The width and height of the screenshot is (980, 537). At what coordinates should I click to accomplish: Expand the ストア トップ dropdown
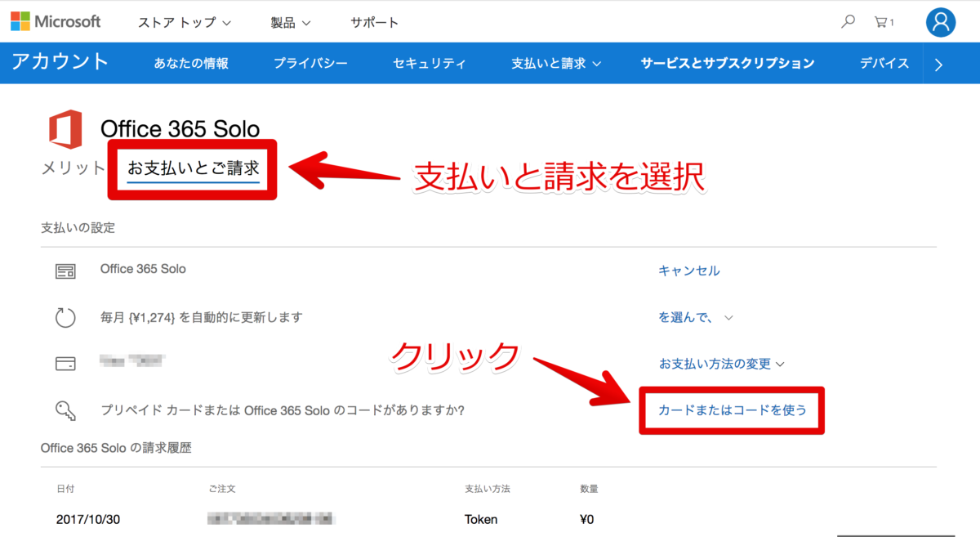pos(185,22)
